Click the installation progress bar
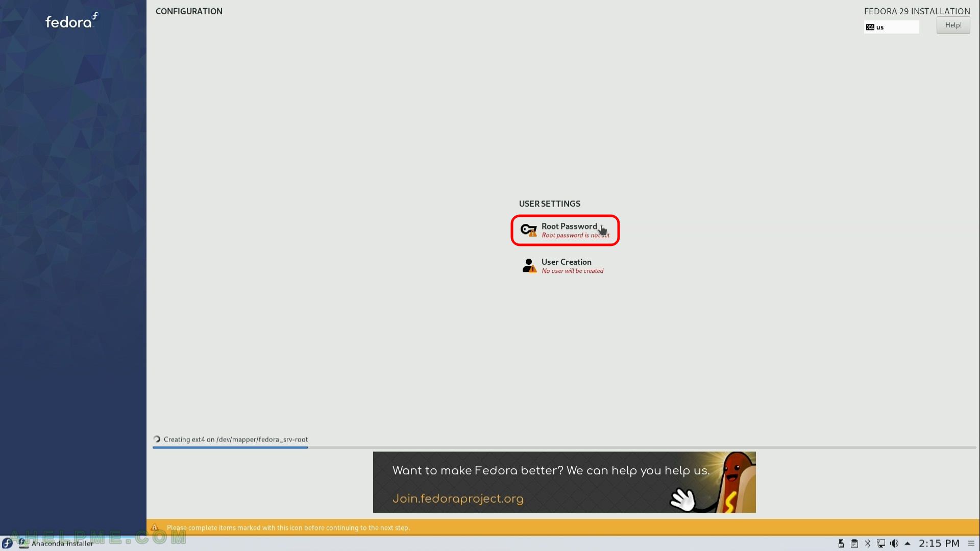Image resolution: width=980 pixels, height=551 pixels. pos(564,447)
